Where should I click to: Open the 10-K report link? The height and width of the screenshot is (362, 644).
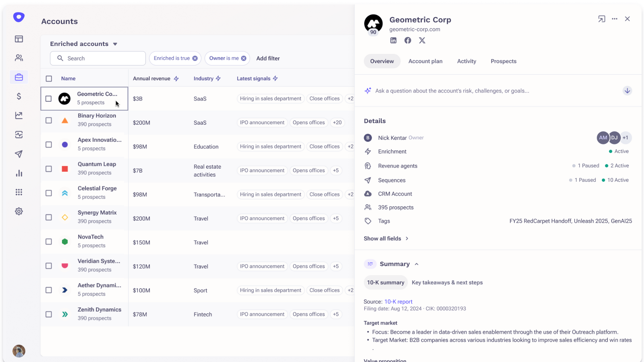click(398, 302)
